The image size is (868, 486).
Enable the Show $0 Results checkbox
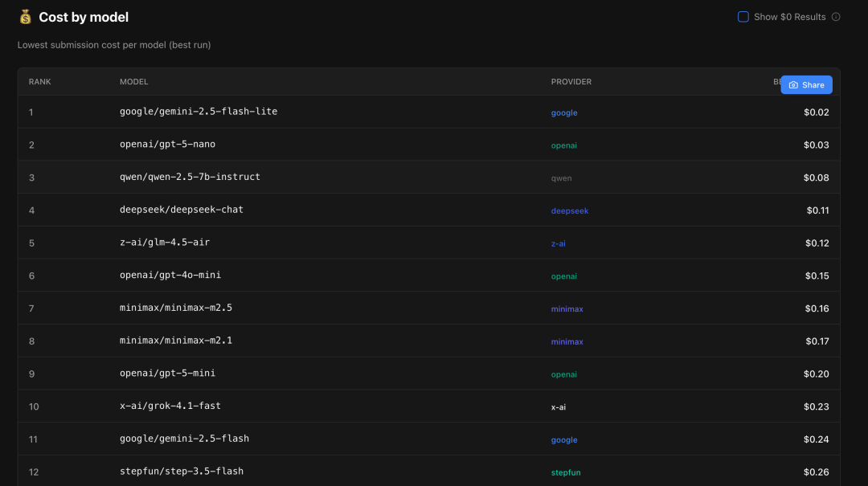point(743,17)
